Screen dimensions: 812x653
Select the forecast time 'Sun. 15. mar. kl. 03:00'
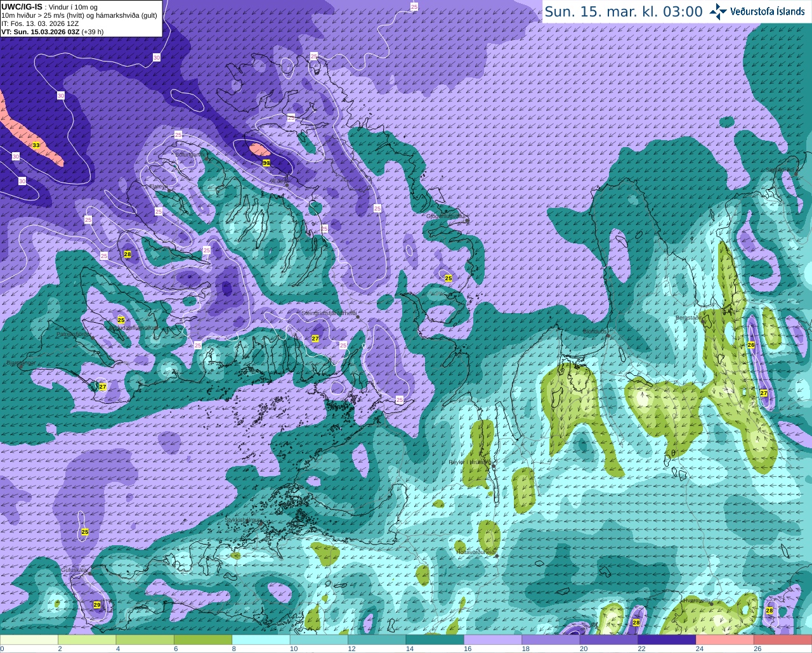point(624,11)
